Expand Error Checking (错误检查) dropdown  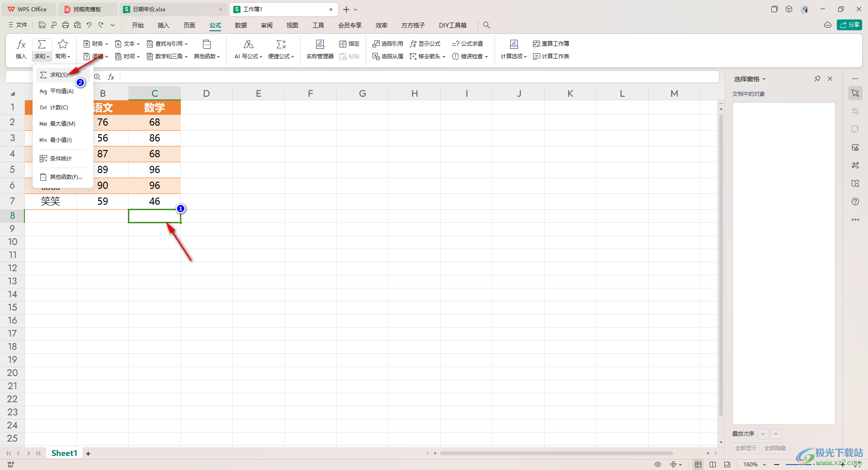click(470, 56)
